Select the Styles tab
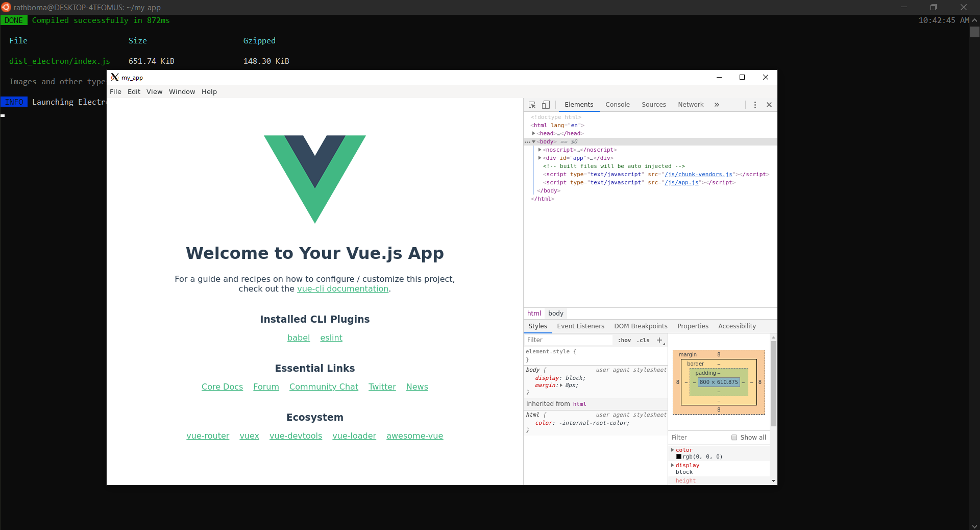The height and width of the screenshot is (530, 980). coord(537,326)
